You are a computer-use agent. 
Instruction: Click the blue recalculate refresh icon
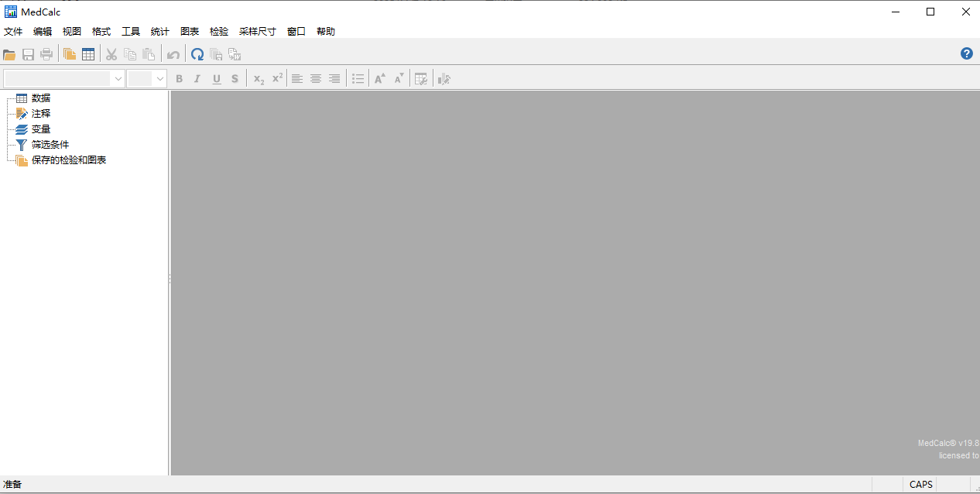click(197, 54)
